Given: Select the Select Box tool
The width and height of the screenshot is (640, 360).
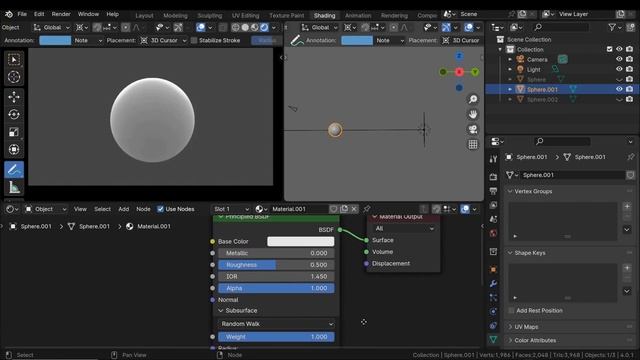Looking at the screenshot, I should pyautogui.click(x=14, y=60).
